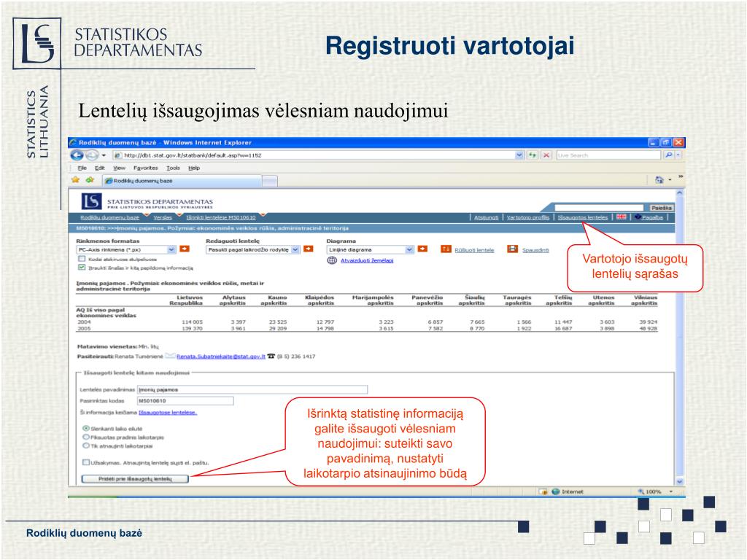This screenshot has height=560, width=747.
Task: Open the Favorites menu
Action: click(x=145, y=168)
